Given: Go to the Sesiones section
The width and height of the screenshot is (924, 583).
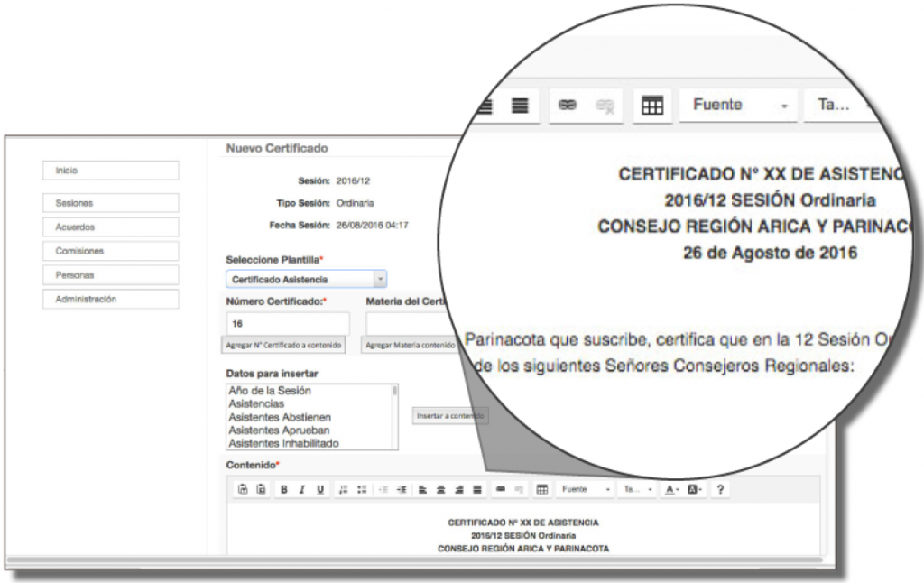Looking at the screenshot, I should (x=110, y=202).
